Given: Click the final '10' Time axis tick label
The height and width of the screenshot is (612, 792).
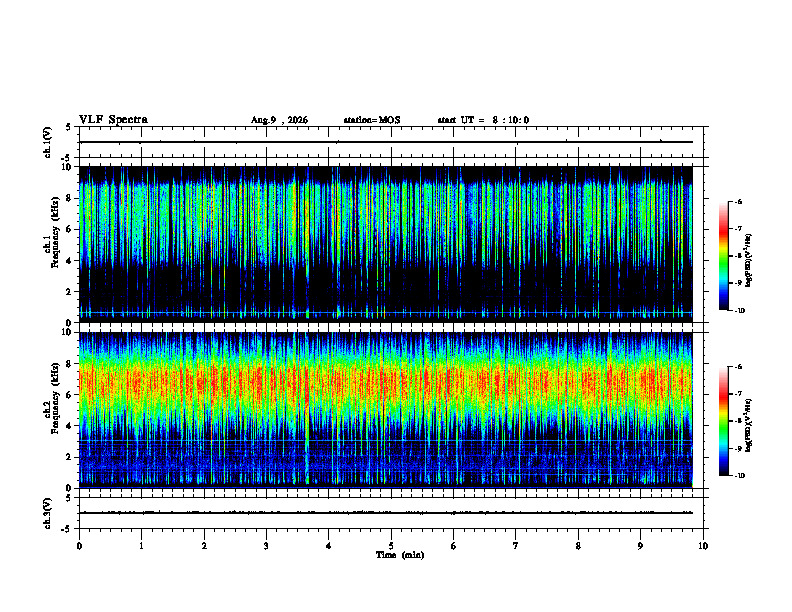Looking at the screenshot, I should 703,546.
